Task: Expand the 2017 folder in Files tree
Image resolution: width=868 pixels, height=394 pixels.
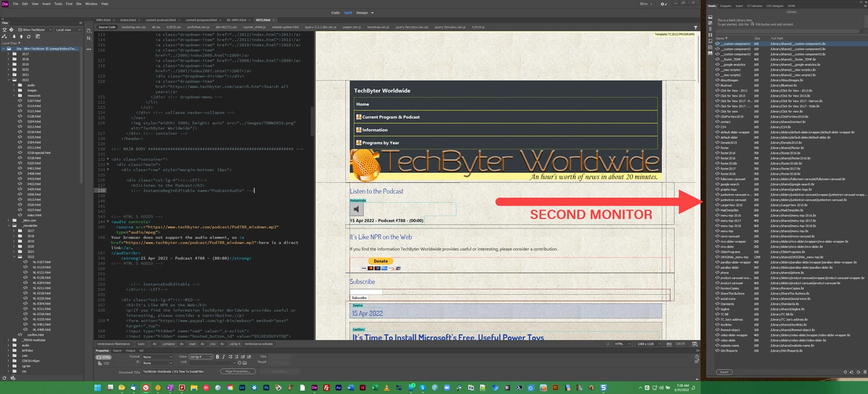Action: 9,54
